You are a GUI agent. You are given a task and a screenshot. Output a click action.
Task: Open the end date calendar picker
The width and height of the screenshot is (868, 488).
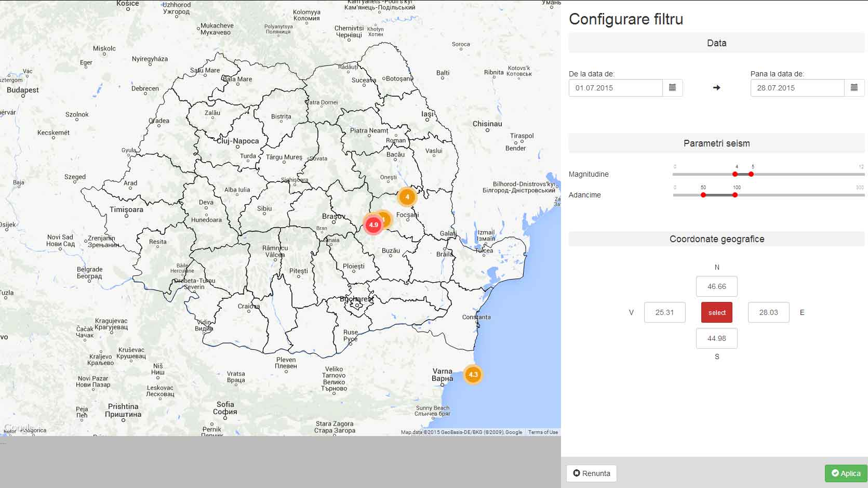click(x=854, y=88)
